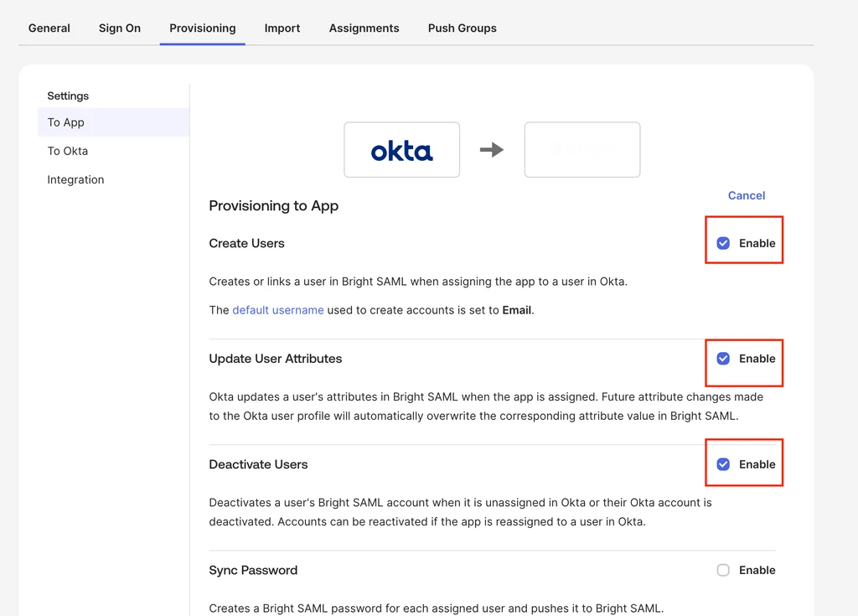Go to the Assignments tab

coord(364,28)
